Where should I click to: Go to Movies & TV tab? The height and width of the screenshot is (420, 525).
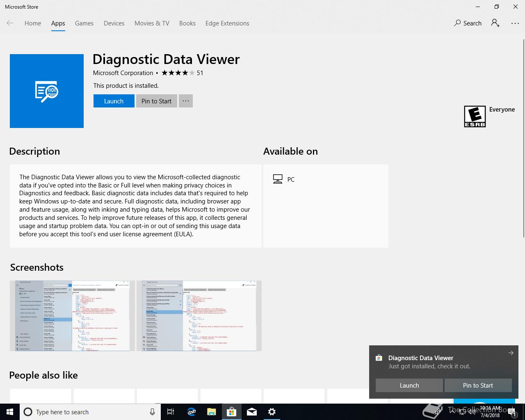(x=152, y=23)
